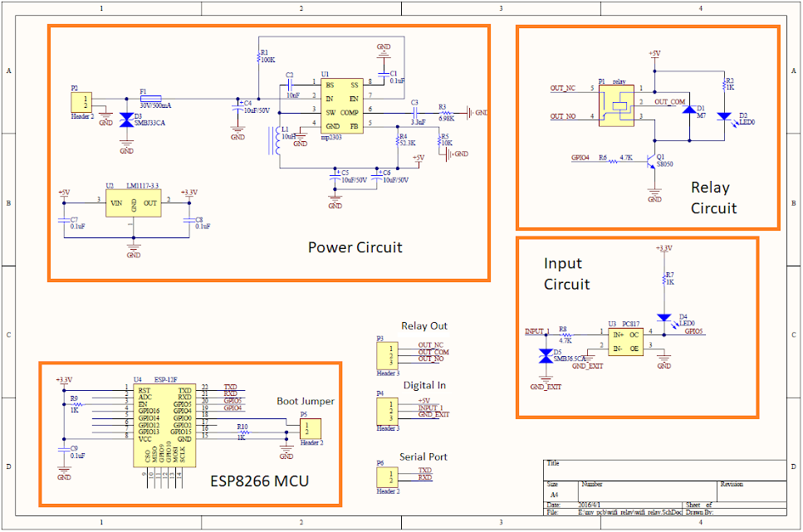The image size is (803, 532).
Task: Select the F1 fuse symbol
Action: [150, 99]
